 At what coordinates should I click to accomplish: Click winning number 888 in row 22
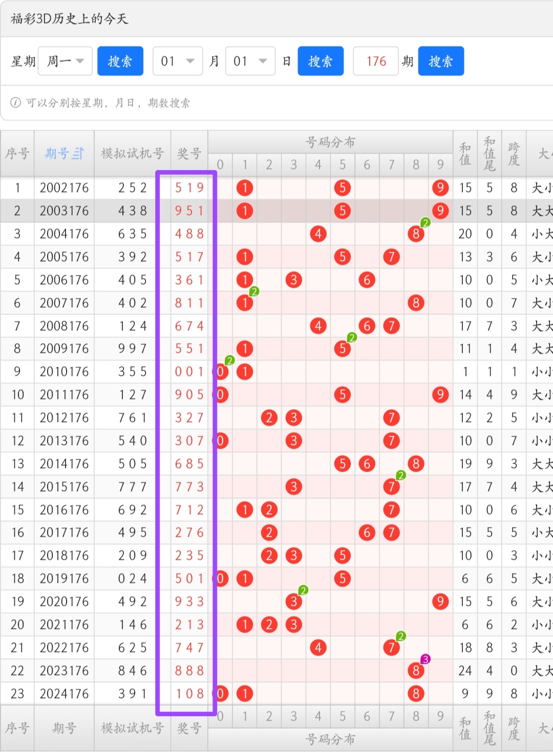[x=189, y=671]
